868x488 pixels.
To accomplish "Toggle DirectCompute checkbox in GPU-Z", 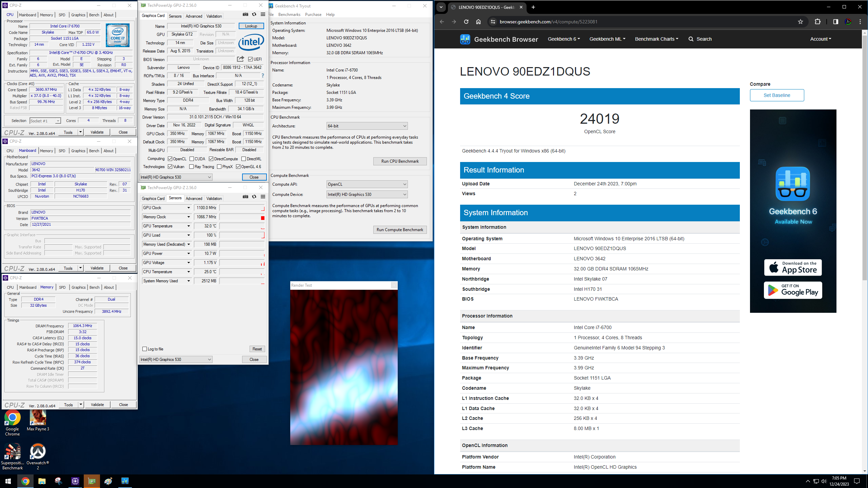I will 211,159.
